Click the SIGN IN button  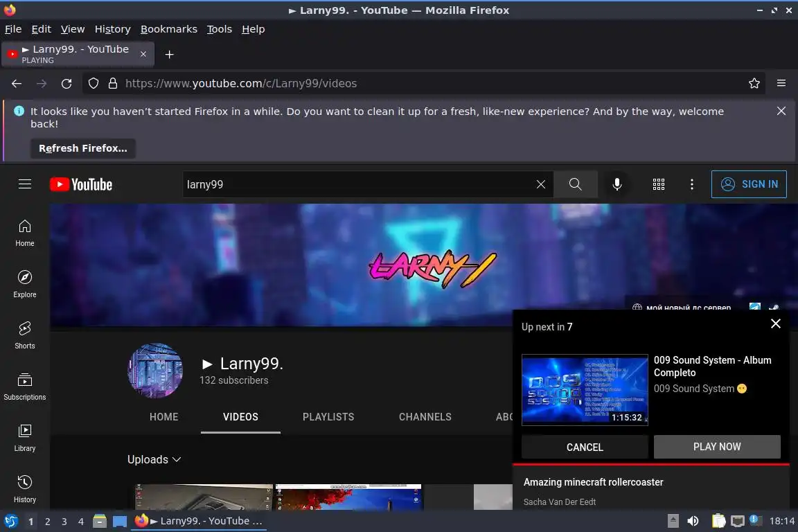click(749, 184)
